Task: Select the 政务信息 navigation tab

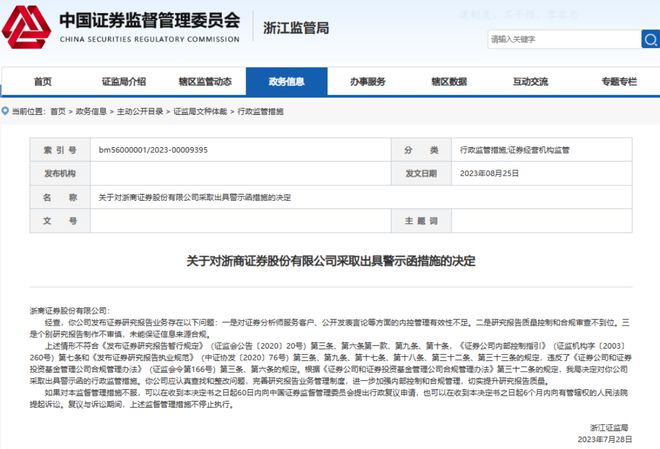Action: point(287,82)
